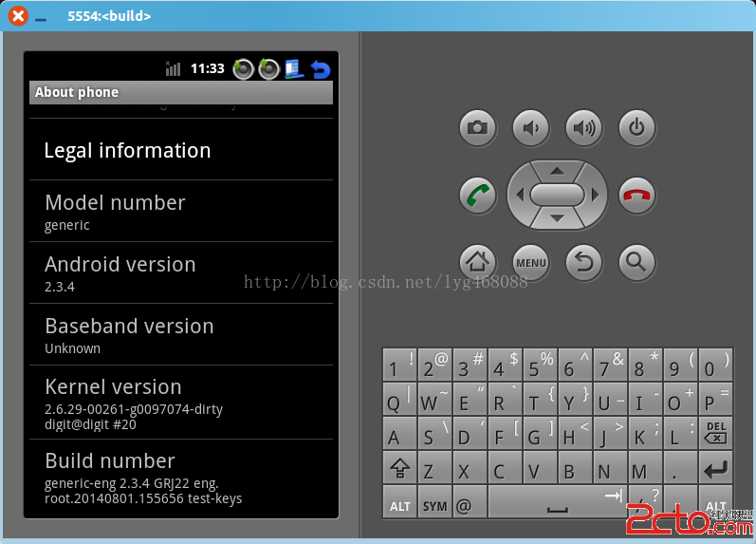Click the Z key on keyboard
The height and width of the screenshot is (544, 756).
click(434, 468)
